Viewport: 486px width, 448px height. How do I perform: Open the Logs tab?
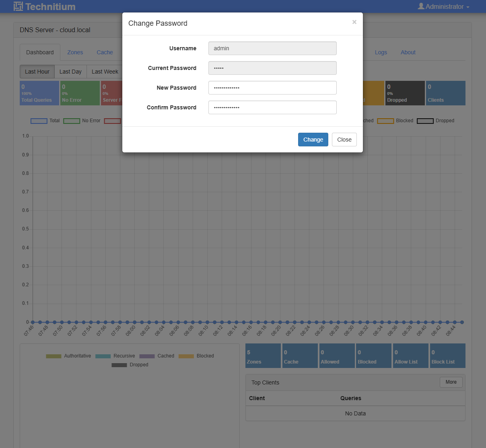point(381,52)
